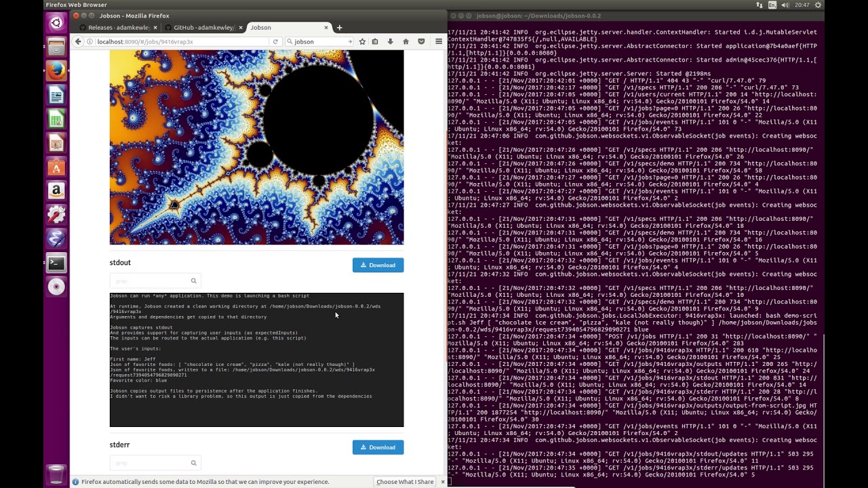The height and width of the screenshot is (488, 868).
Task: Open Ubuntu Software center icon
Action: [56, 167]
